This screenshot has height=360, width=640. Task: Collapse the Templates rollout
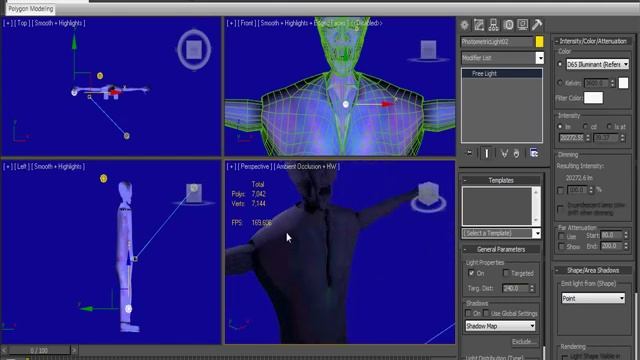click(x=501, y=180)
